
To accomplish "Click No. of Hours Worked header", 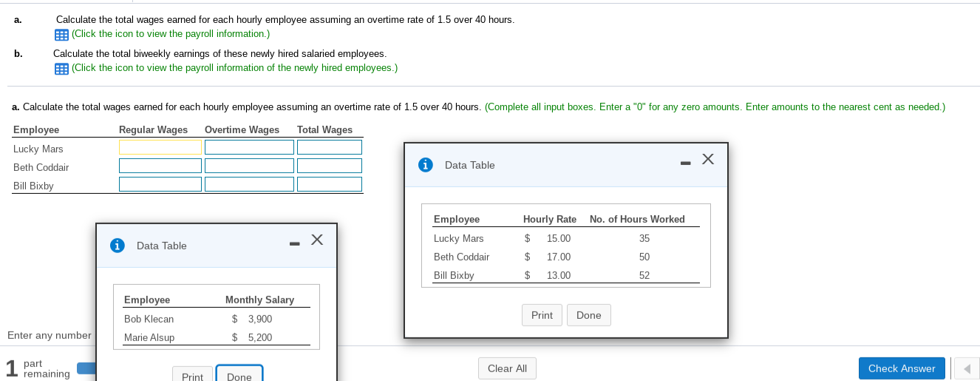I will 637,219.
